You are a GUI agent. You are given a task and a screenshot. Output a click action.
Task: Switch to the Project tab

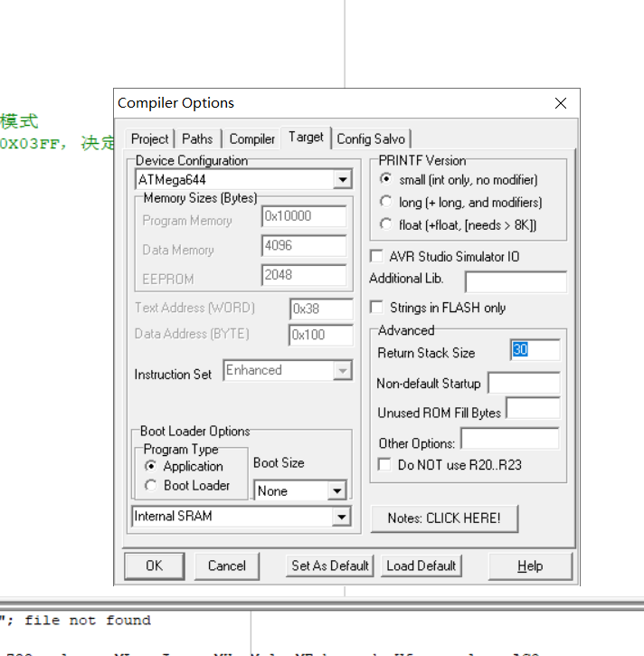point(150,139)
